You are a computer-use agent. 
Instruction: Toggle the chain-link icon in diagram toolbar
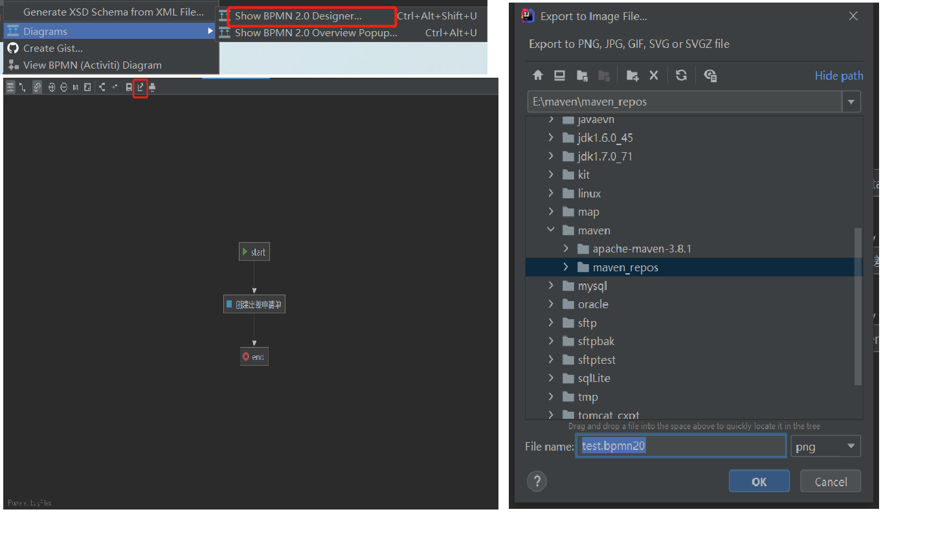click(37, 87)
